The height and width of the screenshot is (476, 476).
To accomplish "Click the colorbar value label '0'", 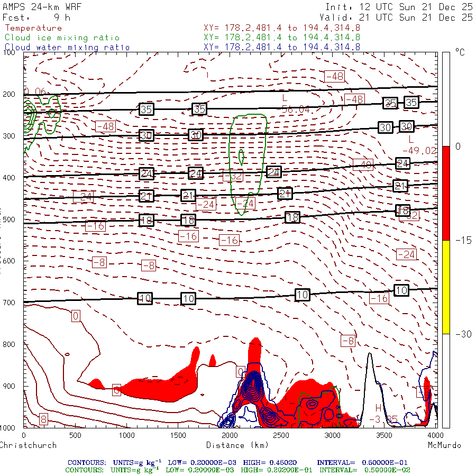I will tap(458, 147).
